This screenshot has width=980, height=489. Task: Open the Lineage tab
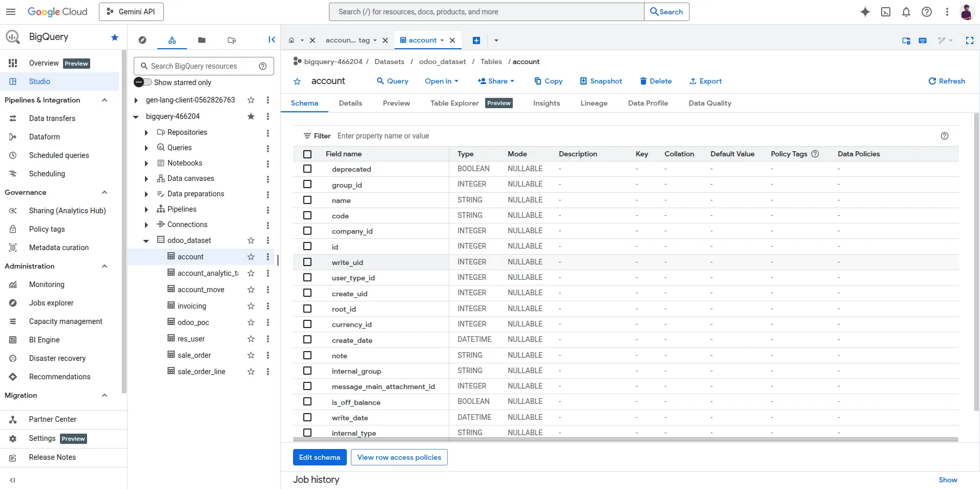pyautogui.click(x=594, y=103)
